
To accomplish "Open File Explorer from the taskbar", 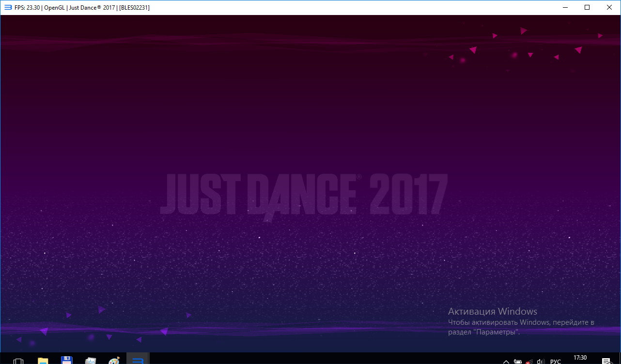I will 43,361.
